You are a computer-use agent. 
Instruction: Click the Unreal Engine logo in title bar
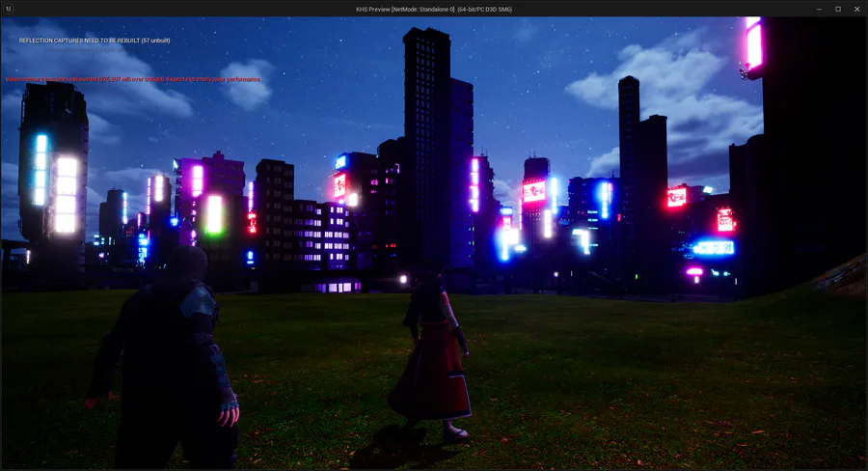pos(8,9)
